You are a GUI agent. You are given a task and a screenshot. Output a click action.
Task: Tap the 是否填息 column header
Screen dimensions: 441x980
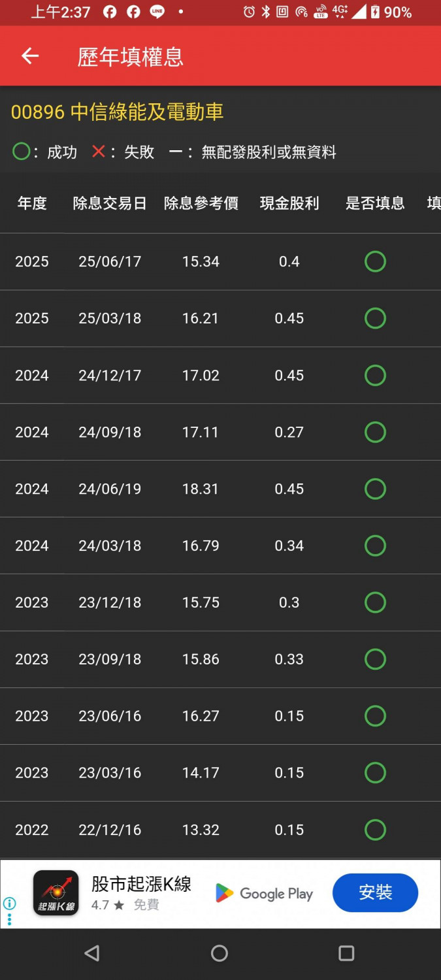[x=375, y=203]
